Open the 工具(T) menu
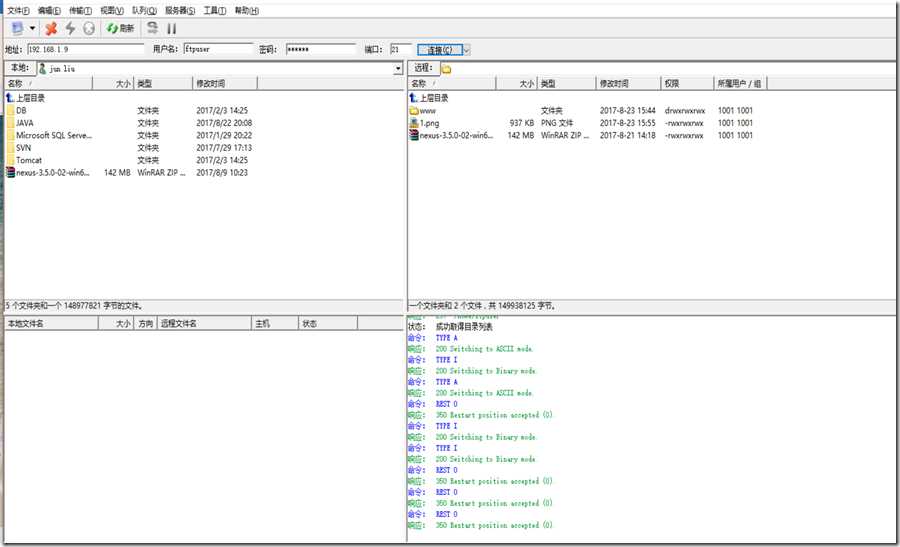Image resolution: width=900 pixels, height=547 pixels. (215, 10)
